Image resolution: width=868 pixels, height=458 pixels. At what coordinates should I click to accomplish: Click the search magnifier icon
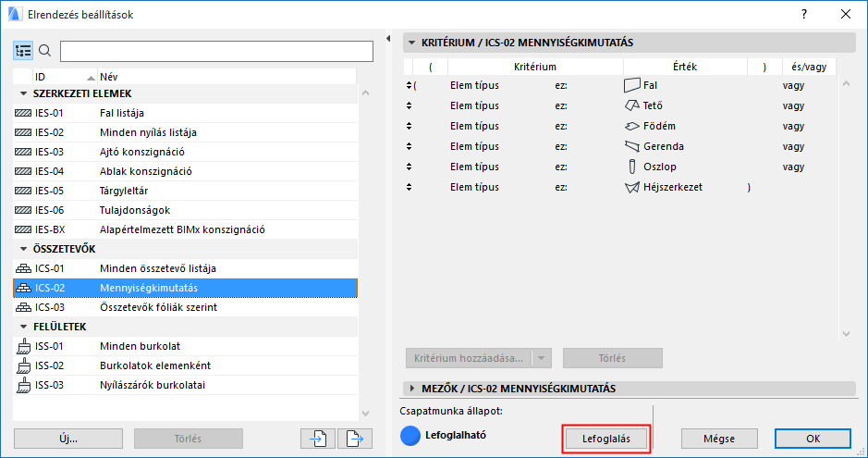pos(45,51)
